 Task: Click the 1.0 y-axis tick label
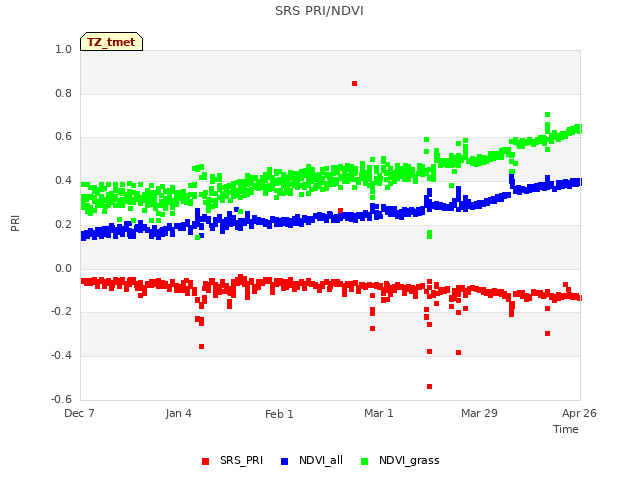pos(63,49)
